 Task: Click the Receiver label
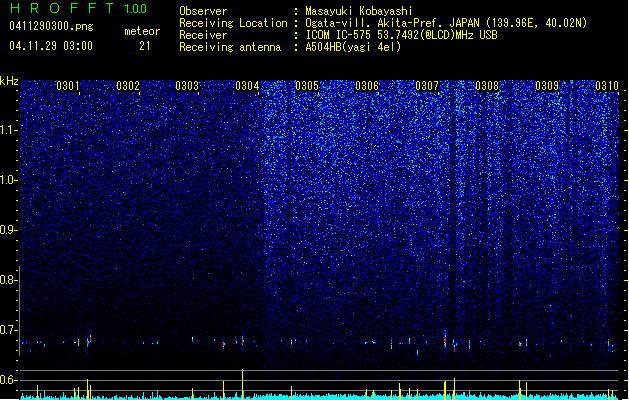203,35
